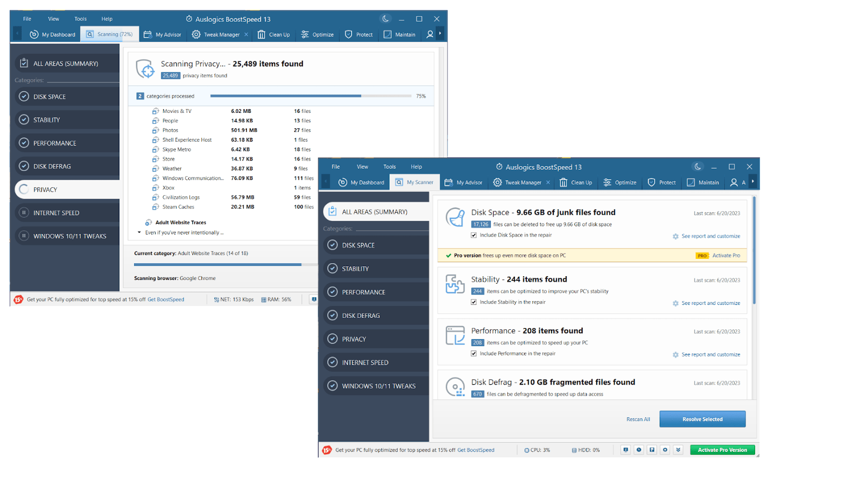868x497 pixels.
Task: Click HDD usage indicator in status bar
Action: click(585, 450)
